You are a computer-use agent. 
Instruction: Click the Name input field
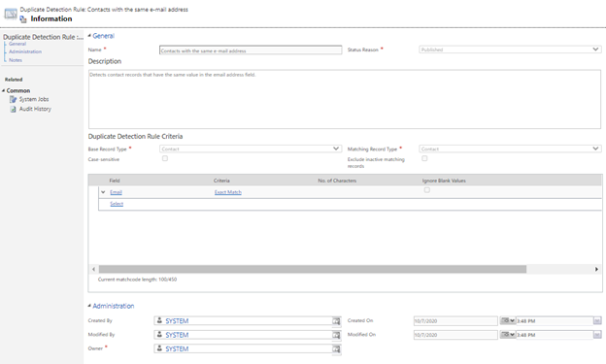pos(251,50)
